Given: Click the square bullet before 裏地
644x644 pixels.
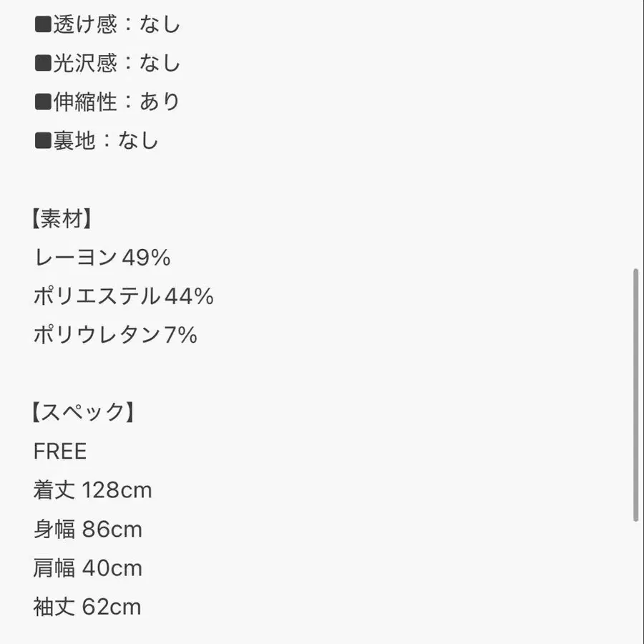Looking at the screenshot, I should point(43,141).
